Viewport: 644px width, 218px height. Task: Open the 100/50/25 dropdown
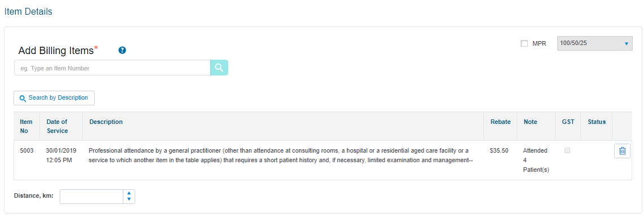click(595, 43)
